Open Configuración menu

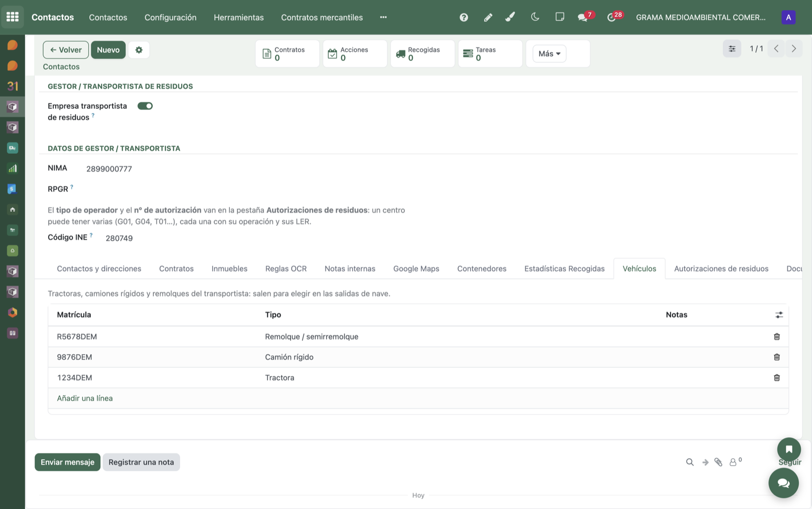pyautogui.click(x=171, y=17)
